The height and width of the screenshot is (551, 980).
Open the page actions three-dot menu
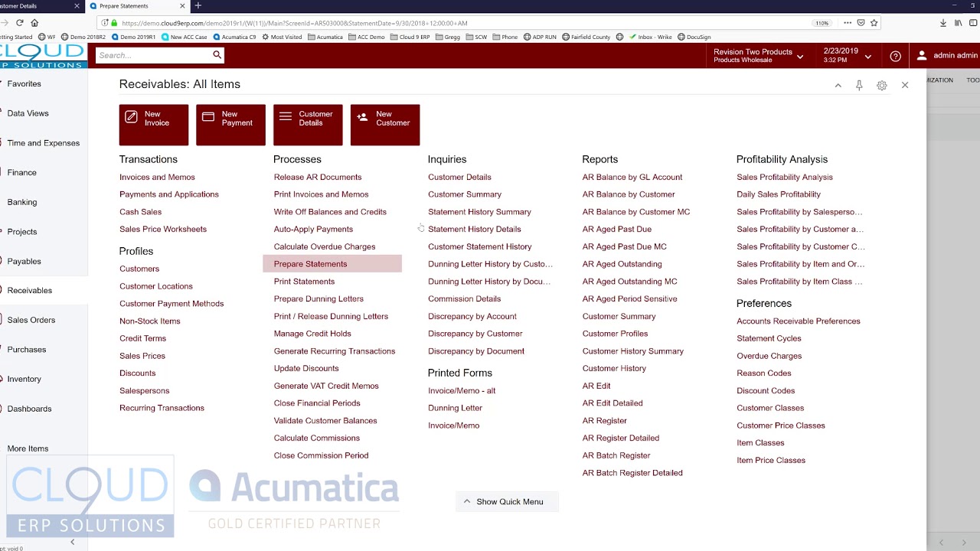(x=847, y=23)
